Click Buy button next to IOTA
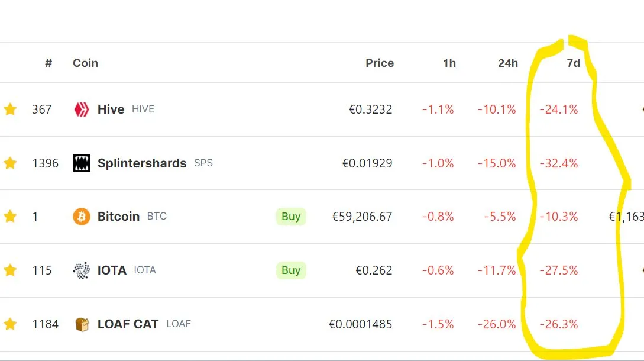The width and height of the screenshot is (644, 361). 291,270
